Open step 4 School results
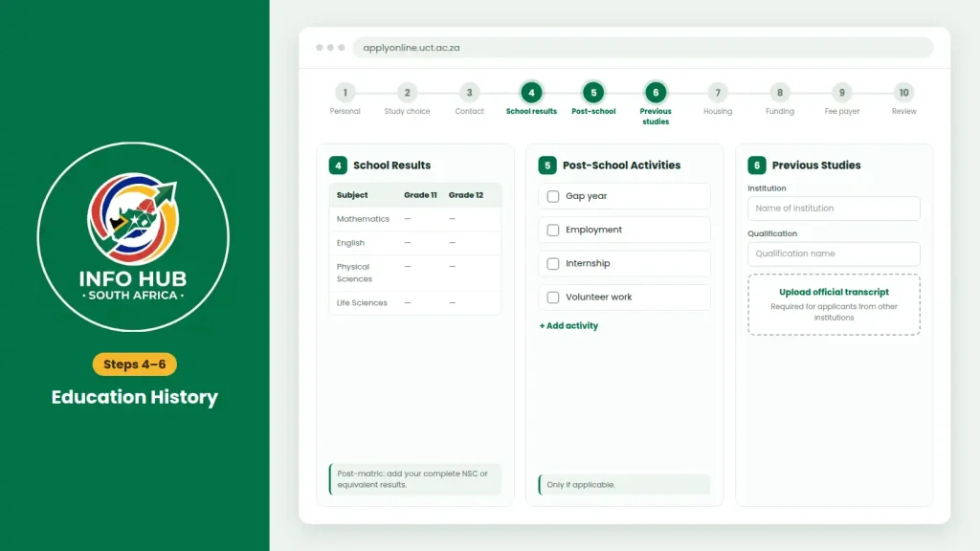Viewport: 980px width, 551px height. [531, 93]
